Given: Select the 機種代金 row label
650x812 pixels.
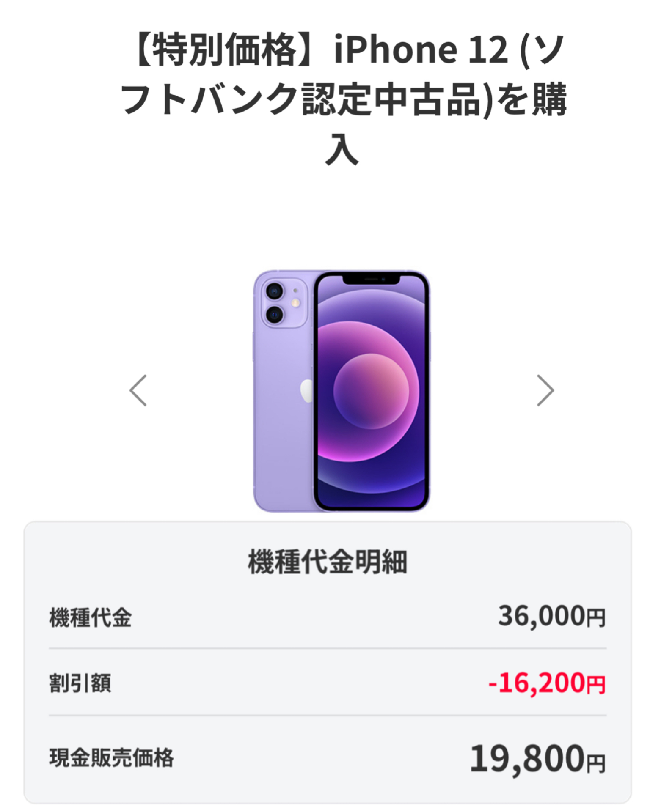Looking at the screenshot, I should 90,617.
